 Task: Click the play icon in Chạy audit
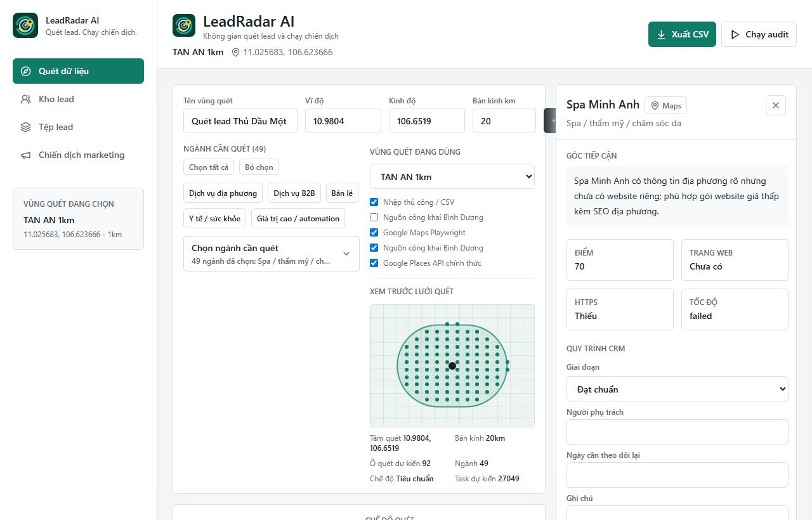[x=735, y=34]
